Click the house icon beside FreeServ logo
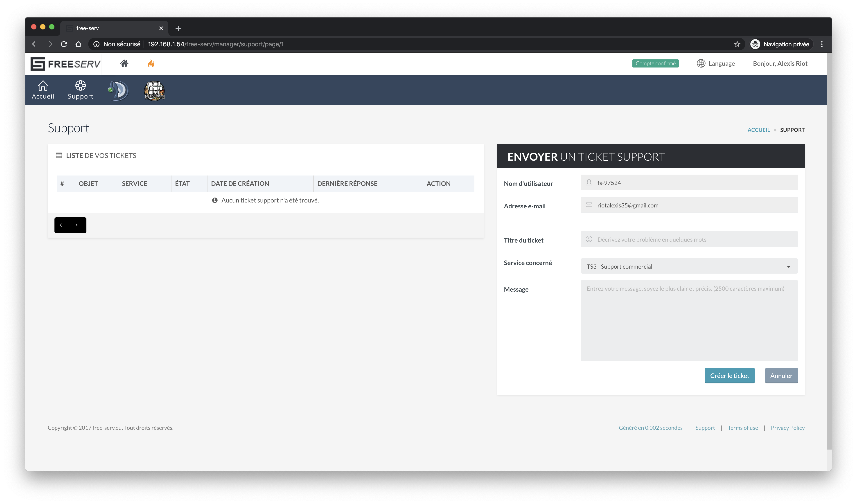The height and width of the screenshot is (504, 857). [x=124, y=64]
